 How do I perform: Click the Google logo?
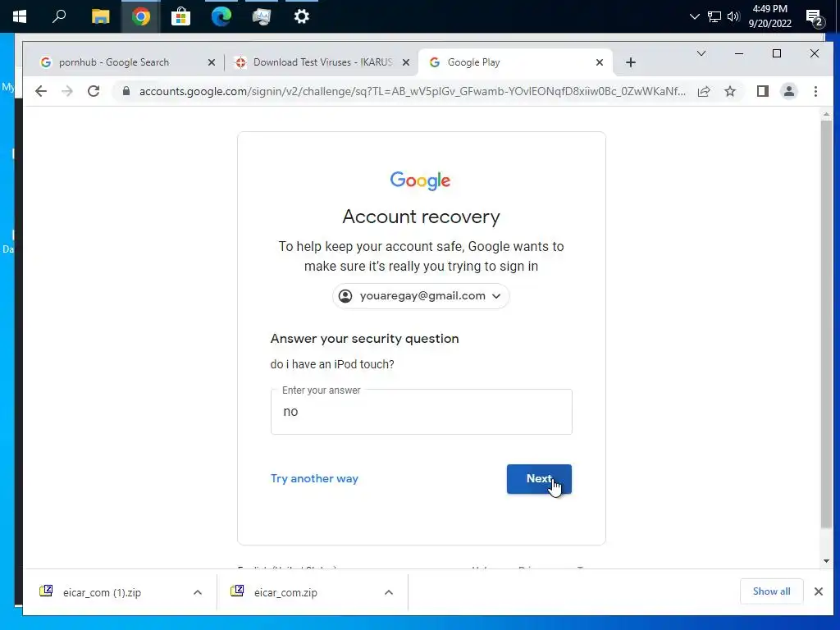pyautogui.click(x=421, y=180)
